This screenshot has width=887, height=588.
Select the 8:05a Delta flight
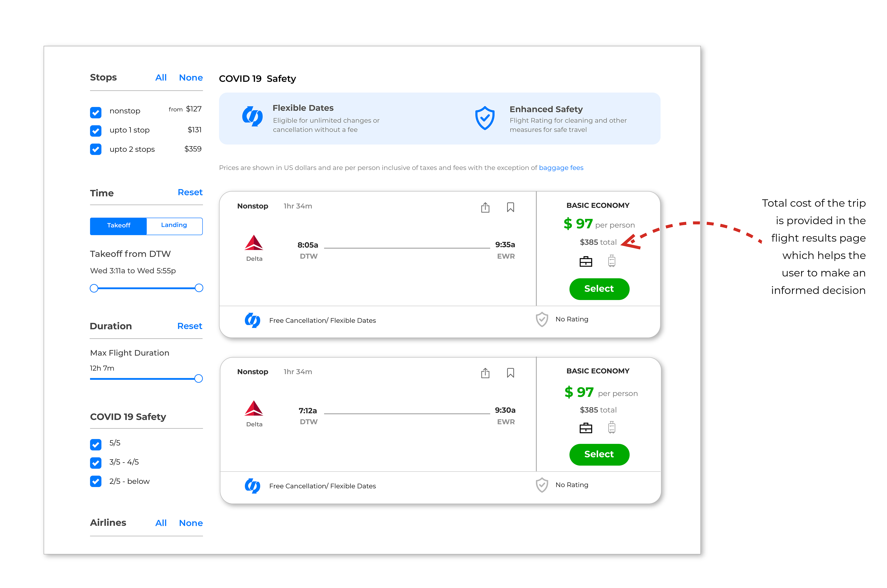pyautogui.click(x=599, y=289)
